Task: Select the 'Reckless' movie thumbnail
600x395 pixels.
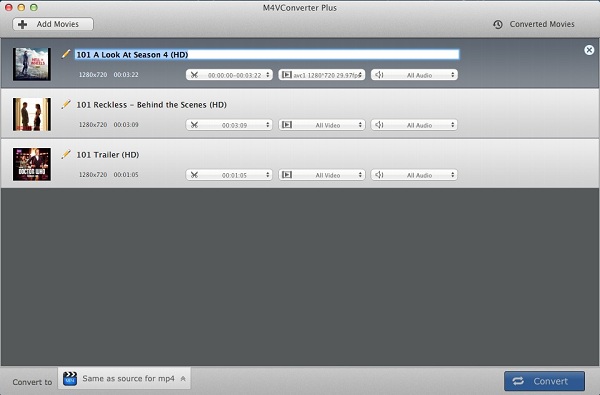Action: coord(32,114)
